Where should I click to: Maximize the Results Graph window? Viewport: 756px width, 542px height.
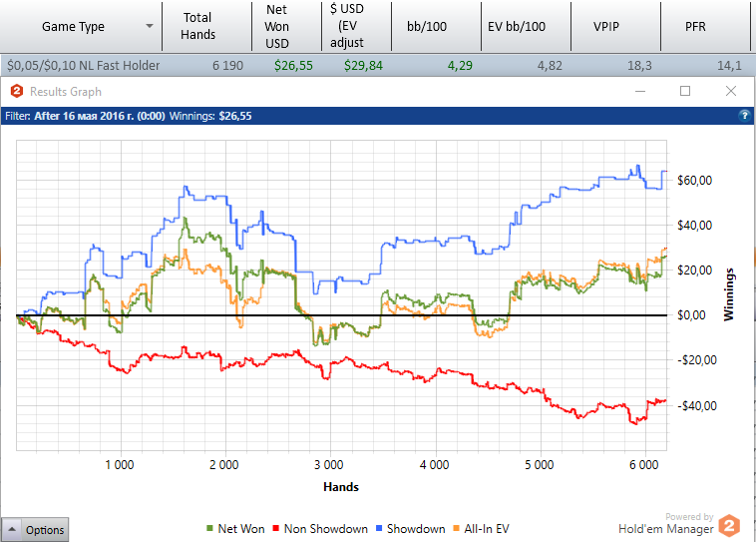pos(685,91)
